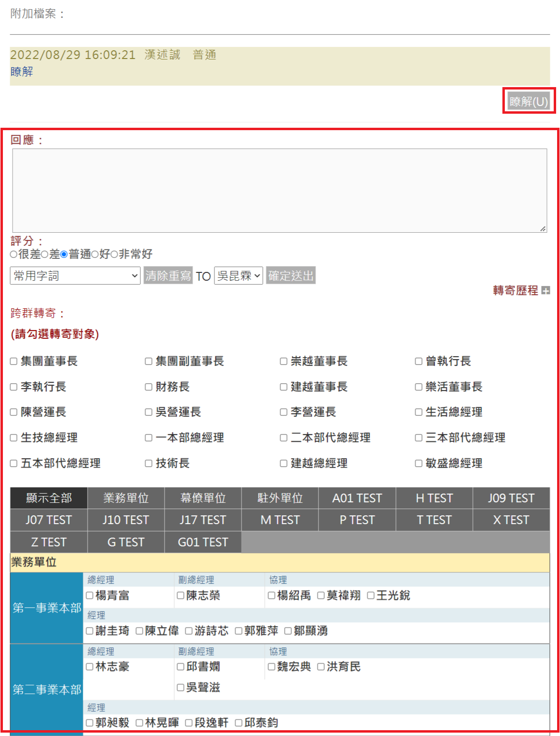The width and height of the screenshot is (560, 736).
Task: Enable the 敏盛總經理 checkbox
Action: point(419,464)
